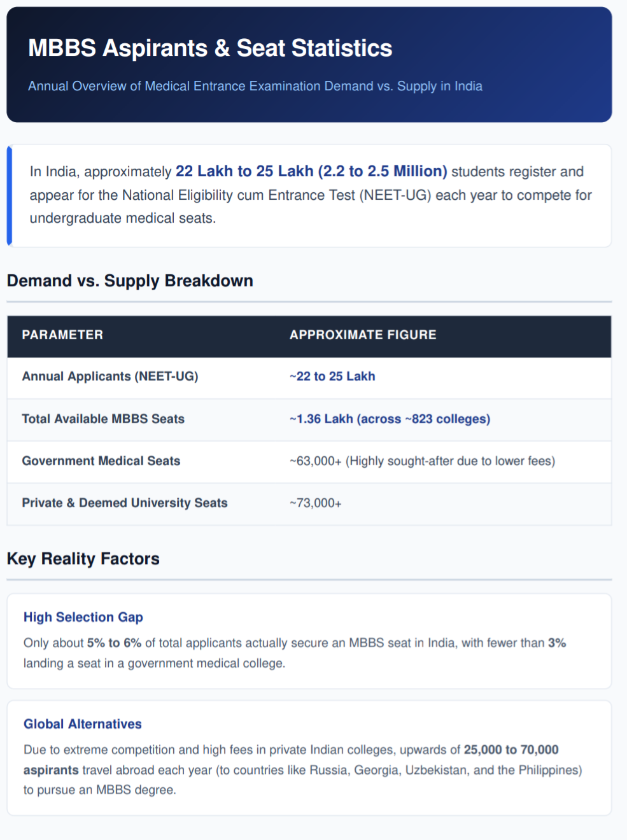Click the "PARAMETER" column header
This screenshot has height=840, width=627.
pos(62,335)
